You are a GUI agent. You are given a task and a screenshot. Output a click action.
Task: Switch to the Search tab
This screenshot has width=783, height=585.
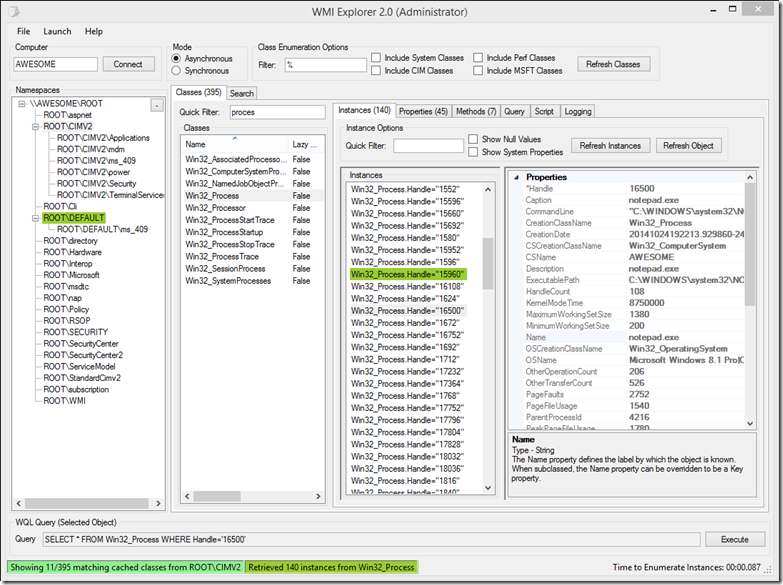242,93
